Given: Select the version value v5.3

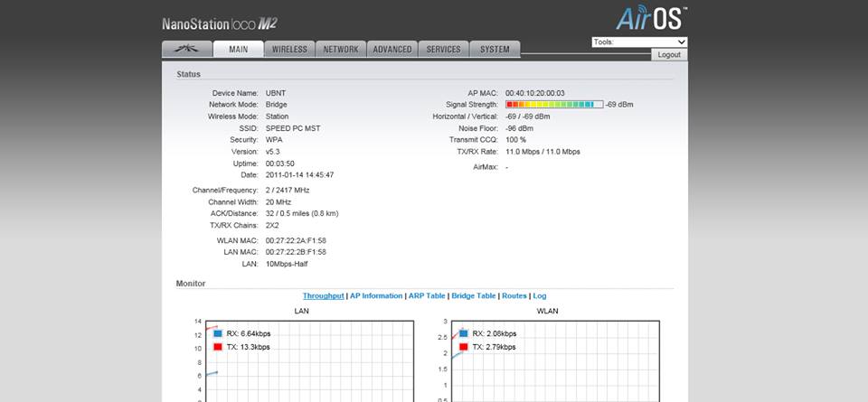Looking at the screenshot, I should coord(273,152).
